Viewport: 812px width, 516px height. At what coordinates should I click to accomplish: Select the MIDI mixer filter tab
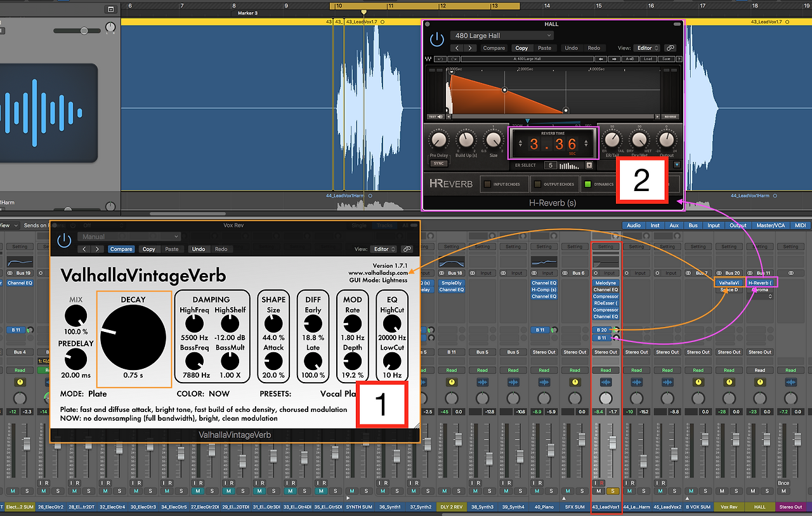coord(800,225)
